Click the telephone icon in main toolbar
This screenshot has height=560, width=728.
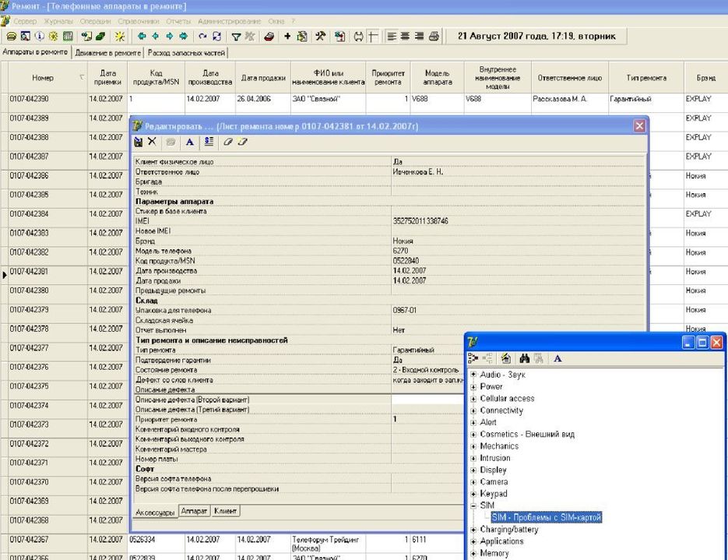(12, 37)
